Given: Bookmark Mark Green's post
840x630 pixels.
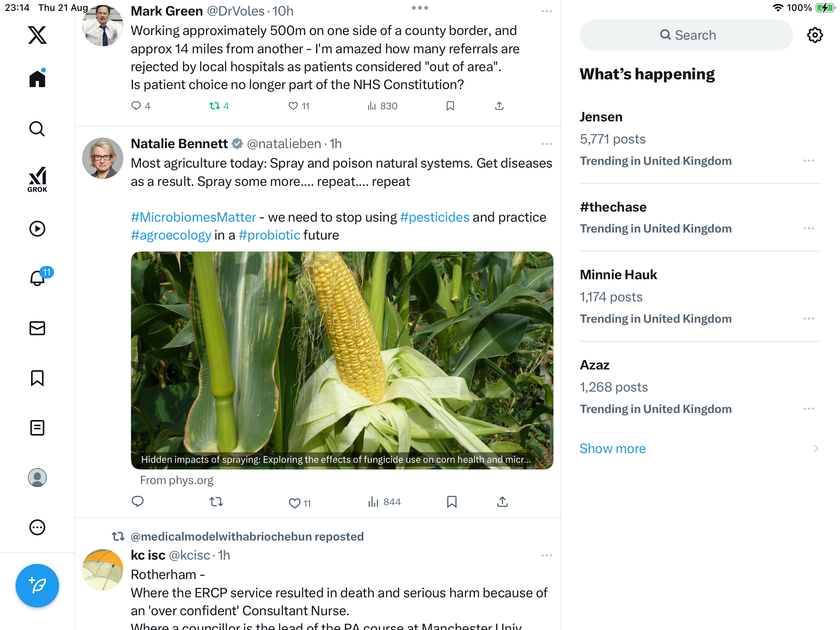Looking at the screenshot, I should [450, 106].
